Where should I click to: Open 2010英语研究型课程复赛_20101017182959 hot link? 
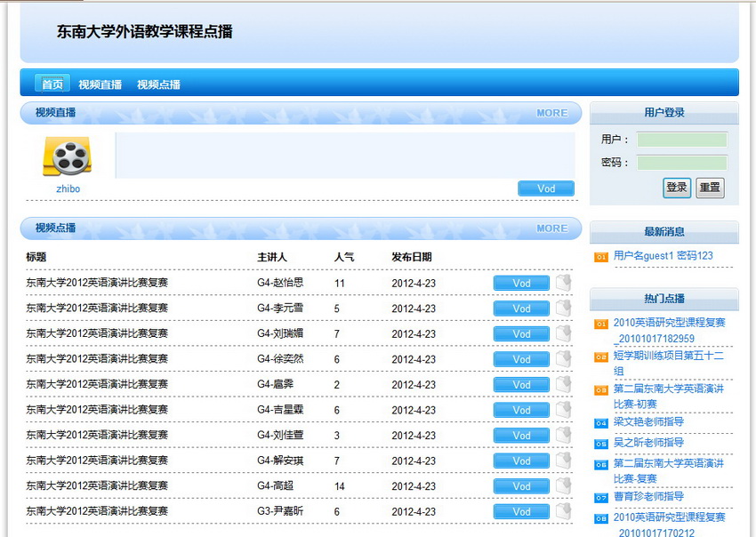pos(669,330)
